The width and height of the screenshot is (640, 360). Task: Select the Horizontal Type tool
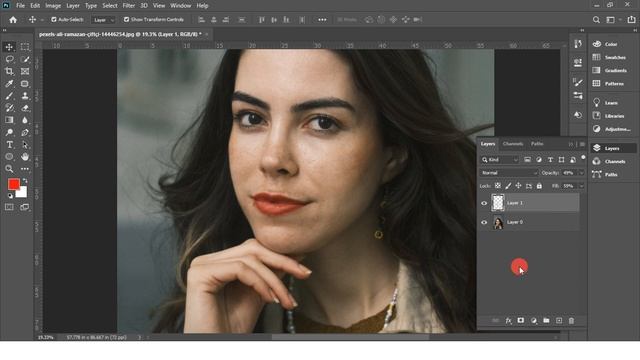[x=9, y=144]
